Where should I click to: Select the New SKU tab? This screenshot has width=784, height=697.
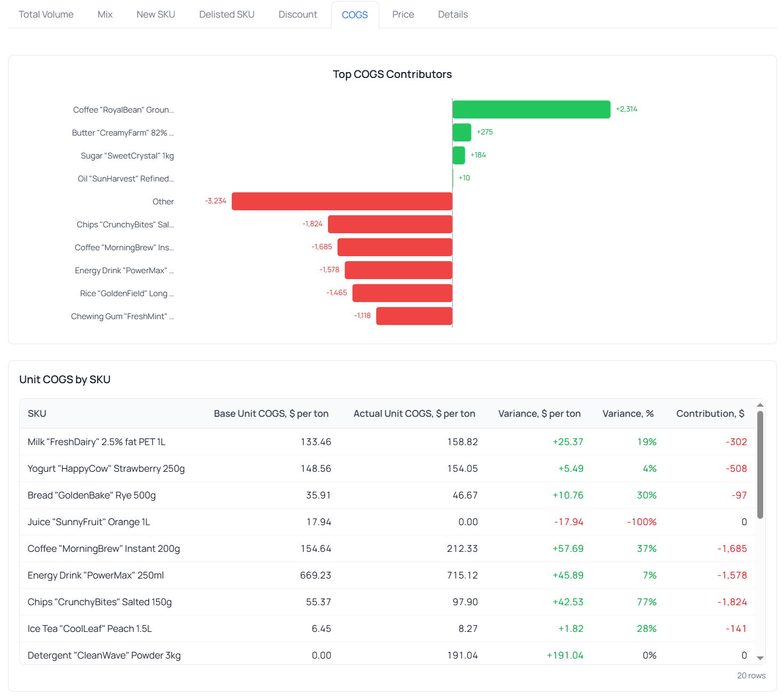click(155, 14)
